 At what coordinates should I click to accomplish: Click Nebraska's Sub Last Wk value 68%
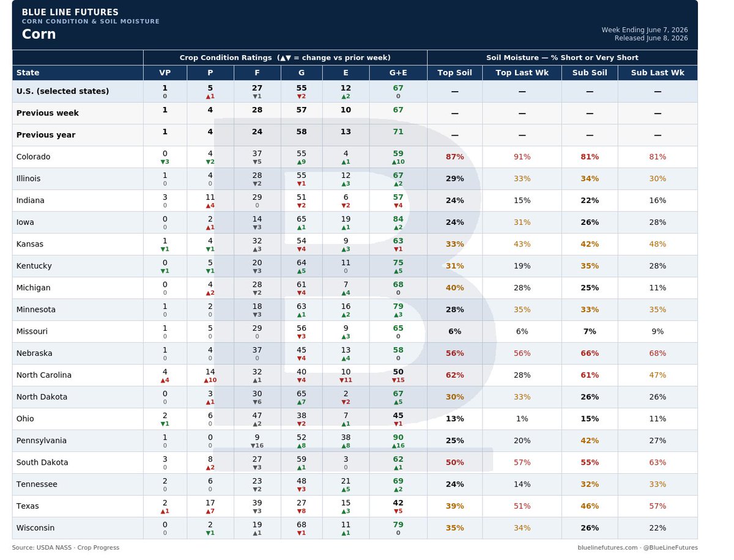click(658, 353)
